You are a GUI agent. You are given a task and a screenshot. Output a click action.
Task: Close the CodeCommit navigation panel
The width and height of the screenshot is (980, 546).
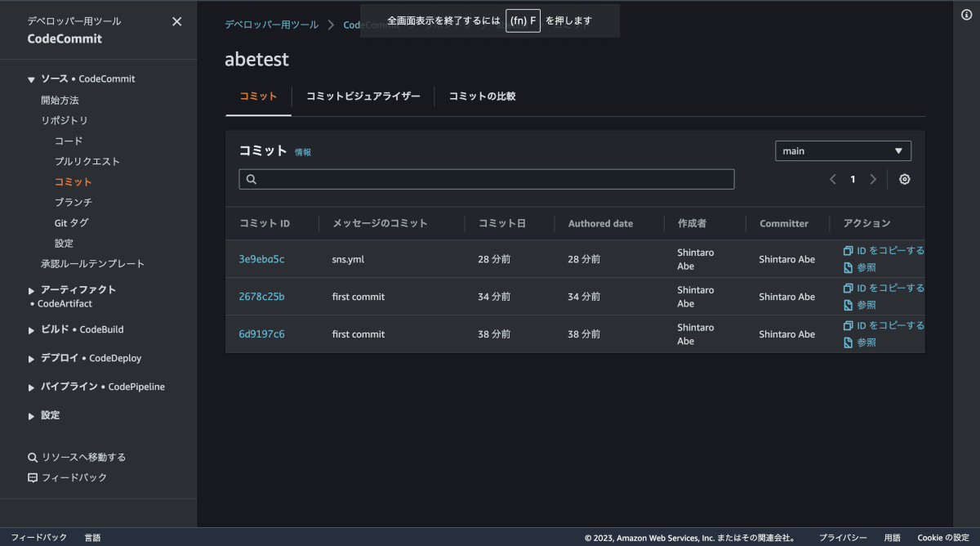pyautogui.click(x=177, y=22)
